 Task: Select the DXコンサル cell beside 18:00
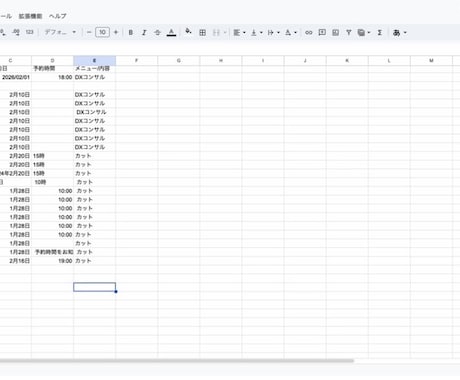point(95,77)
